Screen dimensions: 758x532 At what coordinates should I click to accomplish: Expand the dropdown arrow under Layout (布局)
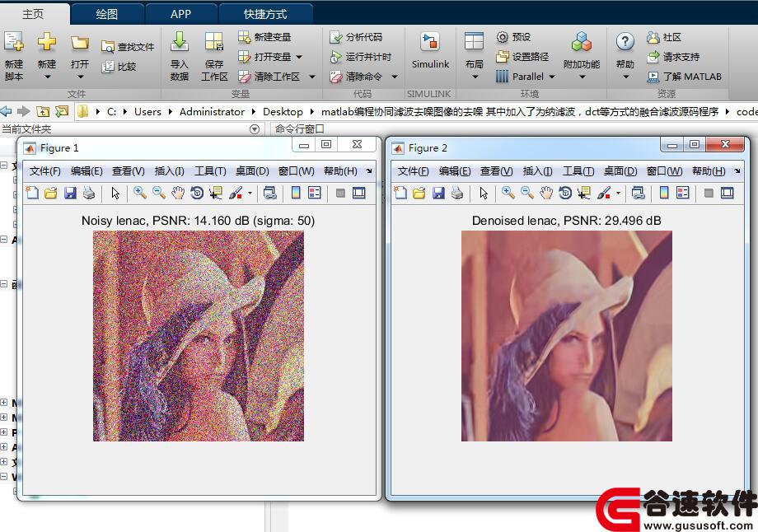point(475,77)
